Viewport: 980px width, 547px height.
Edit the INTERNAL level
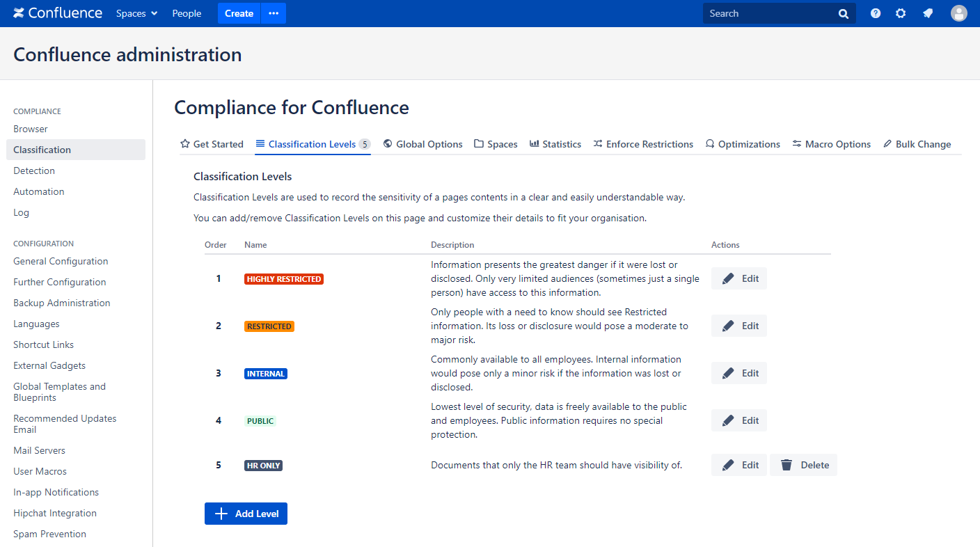click(x=739, y=373)
